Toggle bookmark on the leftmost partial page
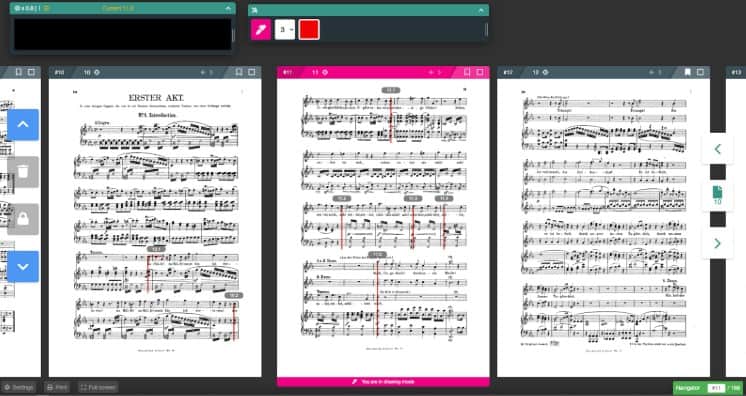This screenshot has width=746, height=396. coord(19,72)
